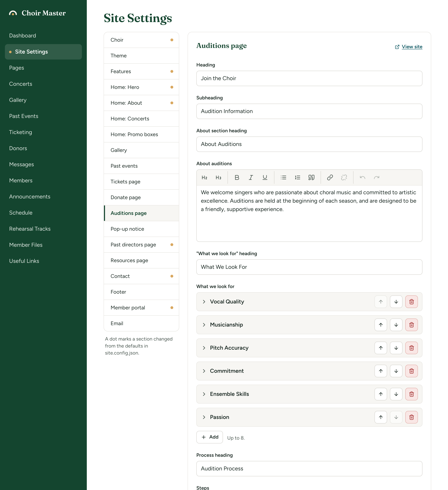Undo last edit in editor
This screenshot has width=448, height=490.
[362, 177]
